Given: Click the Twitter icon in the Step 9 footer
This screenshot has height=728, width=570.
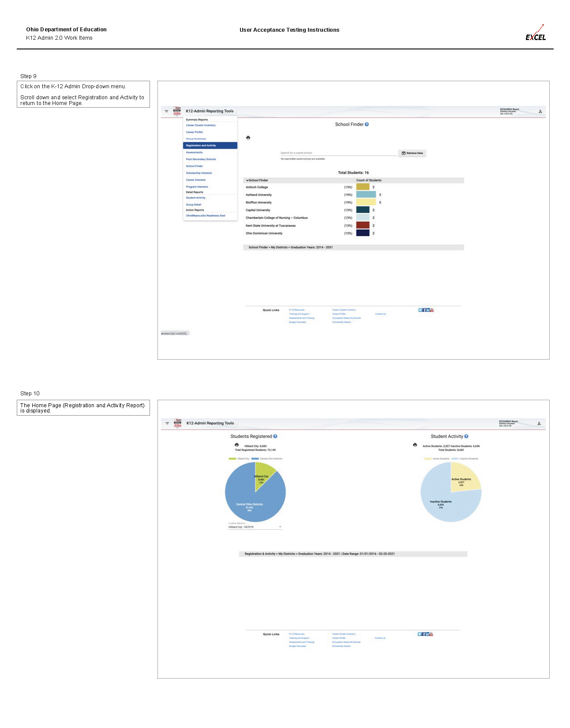Looking at the screenshot, I should 420,310.
